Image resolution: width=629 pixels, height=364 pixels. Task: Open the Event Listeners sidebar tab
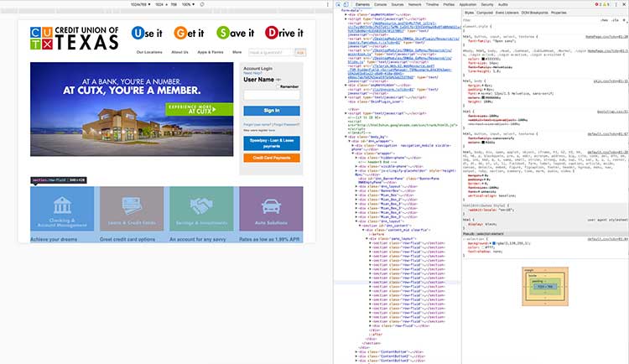507,13
